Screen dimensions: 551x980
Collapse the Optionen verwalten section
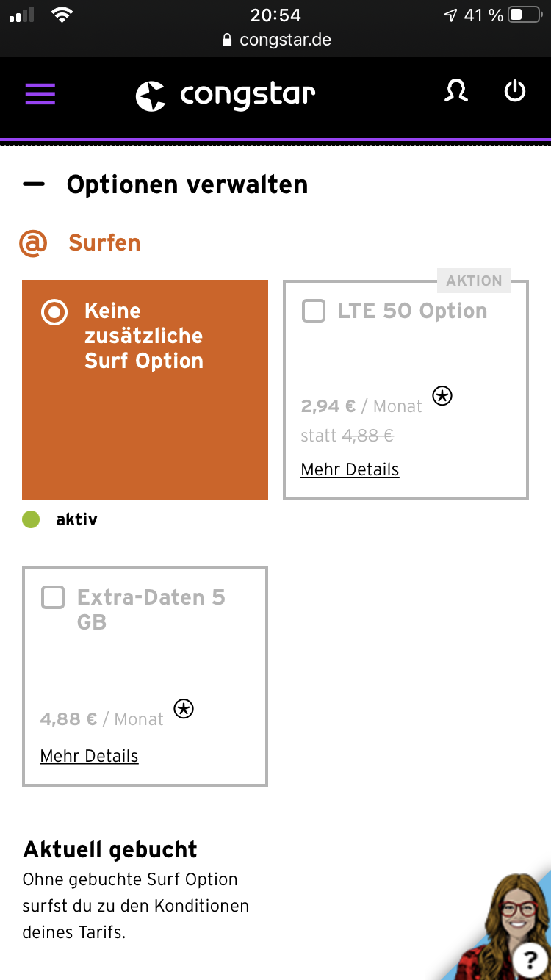click(x=34, y=184)
